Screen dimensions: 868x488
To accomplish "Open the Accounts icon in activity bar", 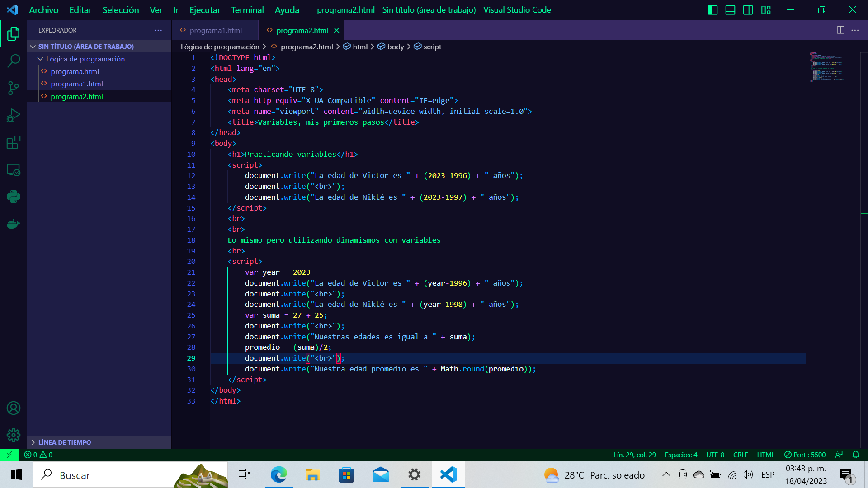I will (x=14, y=408).
